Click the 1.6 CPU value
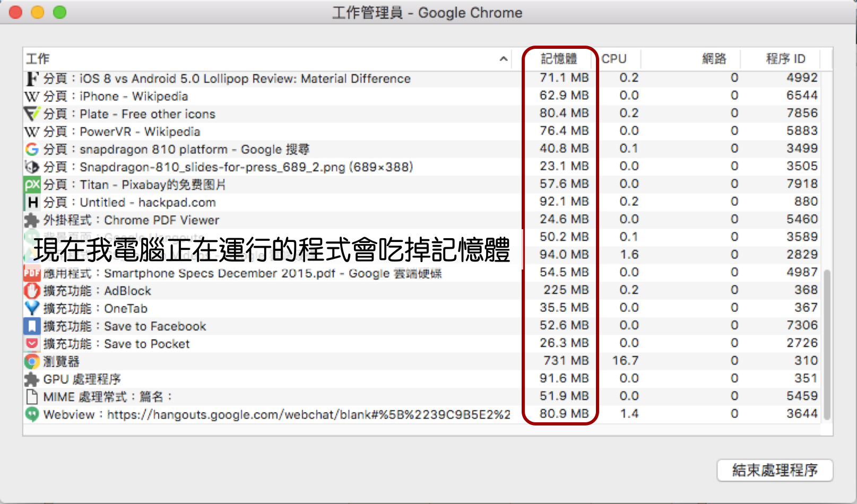 [x=629, y=255]
